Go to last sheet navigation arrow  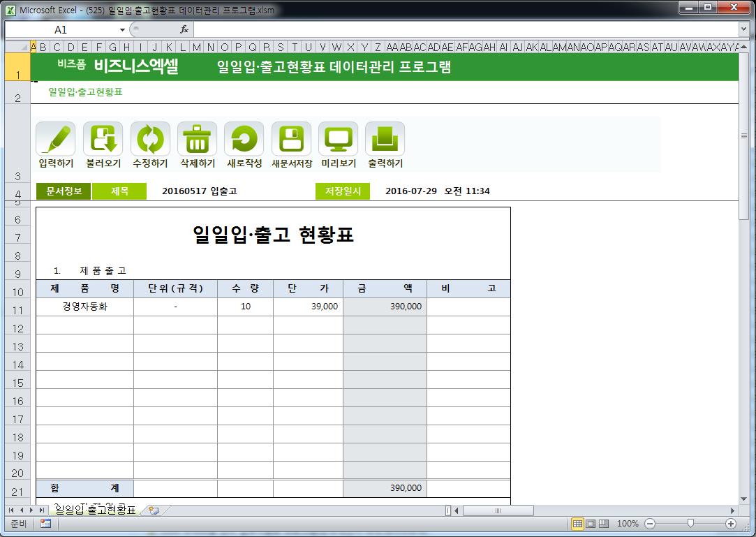42,510
